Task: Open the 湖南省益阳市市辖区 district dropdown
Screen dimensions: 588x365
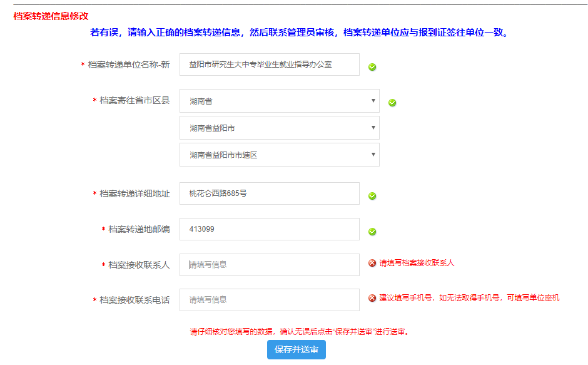Action: pyautogui.click(x=279, y=155)
